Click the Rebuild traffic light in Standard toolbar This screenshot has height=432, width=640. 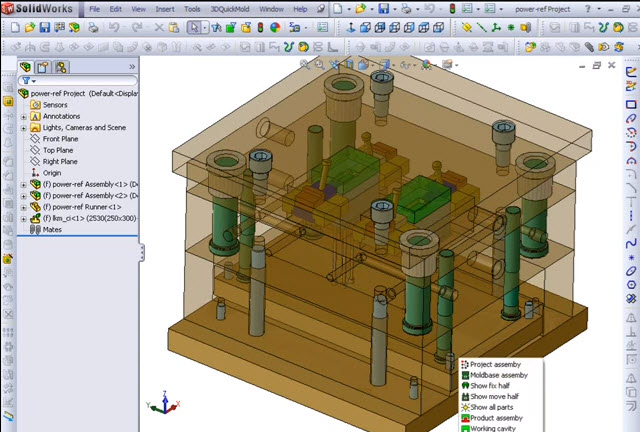pos(260,27)
